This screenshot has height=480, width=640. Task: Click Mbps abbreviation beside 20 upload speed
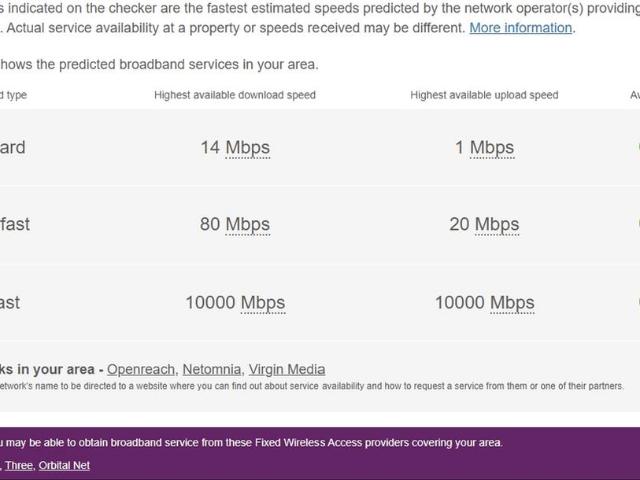pyautogui.click(x=496, y=224)
